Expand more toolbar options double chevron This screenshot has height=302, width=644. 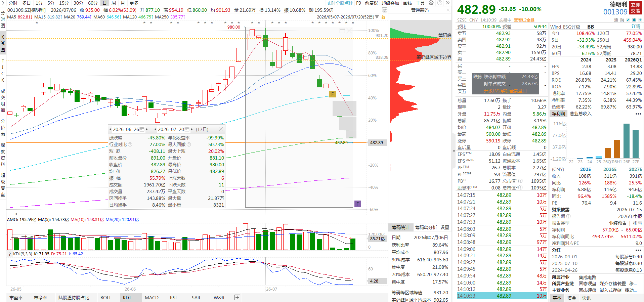pos(447,3)
